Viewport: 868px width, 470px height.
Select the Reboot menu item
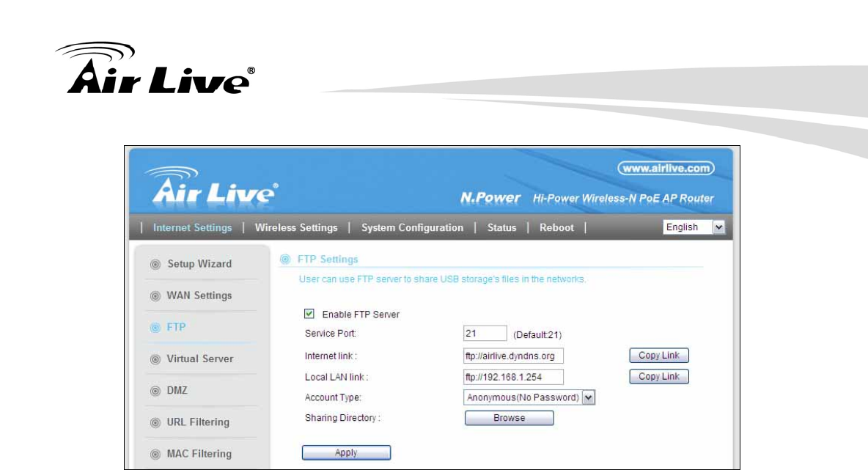[x=557, y=227]
